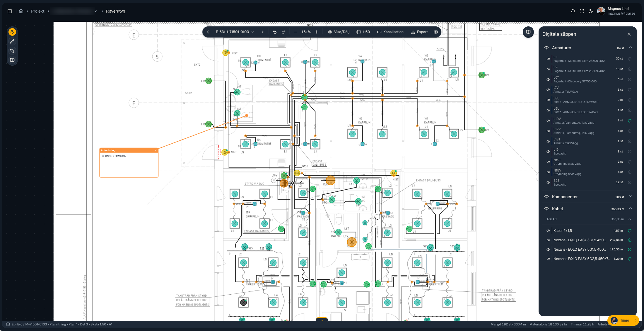Redo the last drawing action
The image size is (644, 331).
(283, 32)
